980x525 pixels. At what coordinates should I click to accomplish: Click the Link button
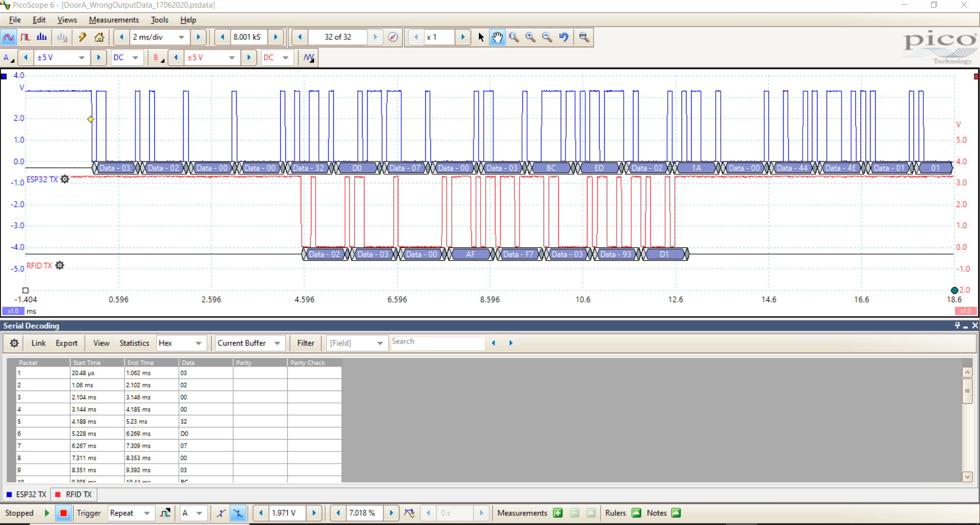(38, 343)
